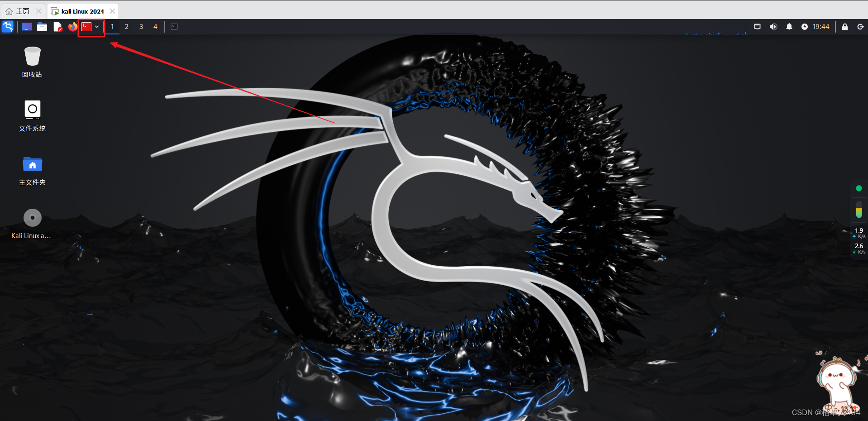868x421 pixels.
Task: Click the 19:44 clock
Action: (x=821, y=27)
